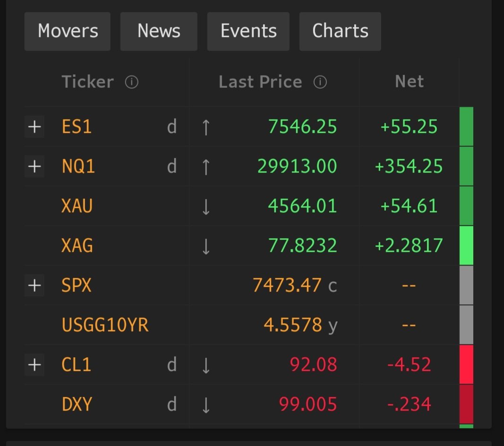Click the info icon next to Ticker
504x446 pixels.
(x=131, y=82)
